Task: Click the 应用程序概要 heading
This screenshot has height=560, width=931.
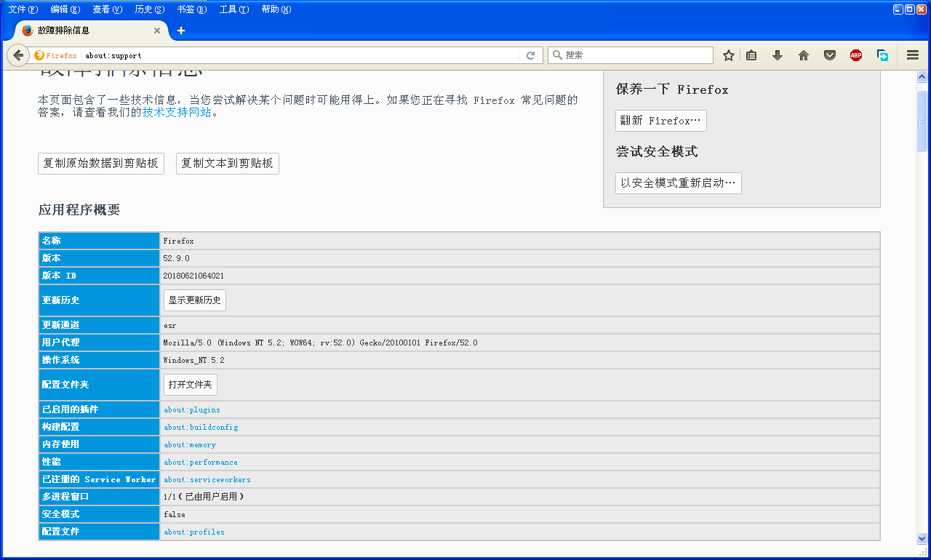Action: [x=79, y=210]
